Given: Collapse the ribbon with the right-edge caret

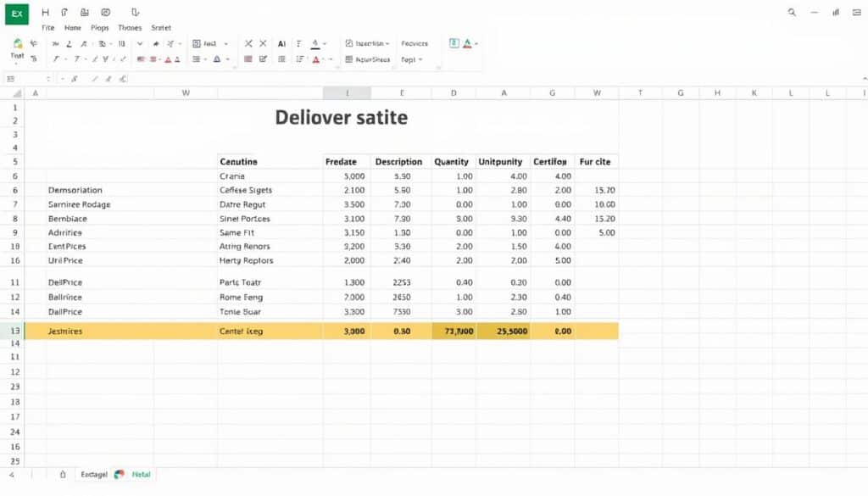Looking at the screenshot, I should tap(865, 79).
